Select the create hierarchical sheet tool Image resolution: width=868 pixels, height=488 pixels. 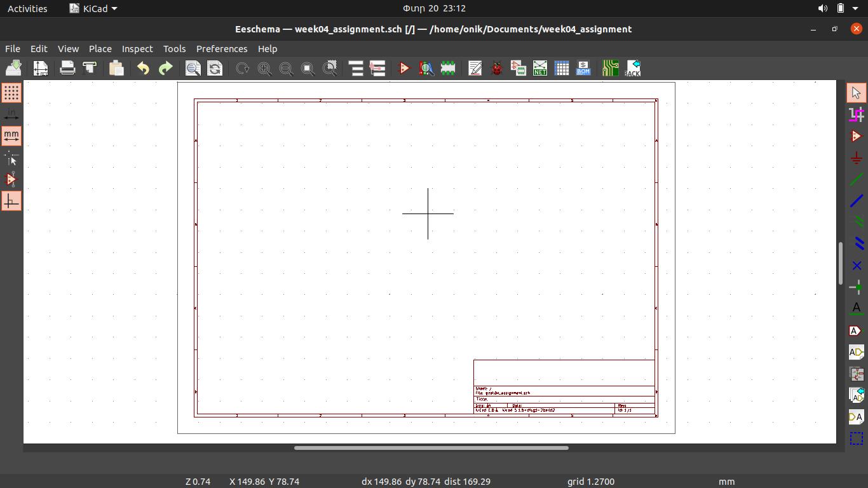[x=857, y=374]
